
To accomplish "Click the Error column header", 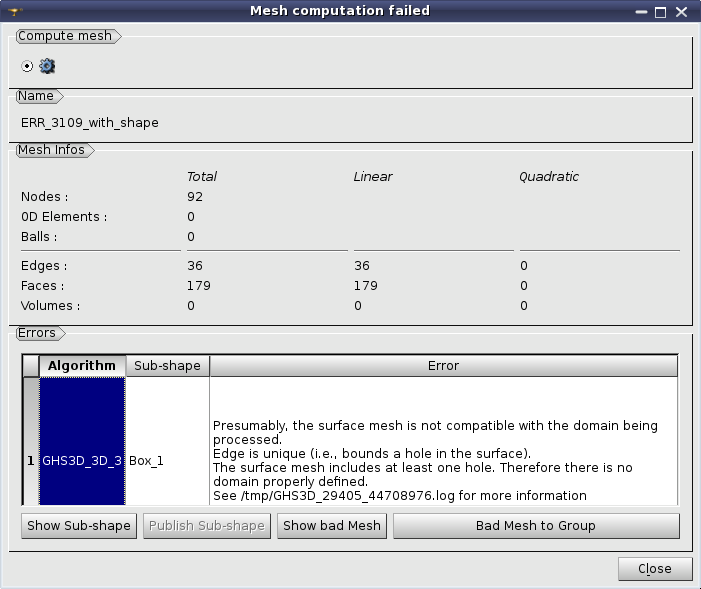I will [x=443, y=366].
